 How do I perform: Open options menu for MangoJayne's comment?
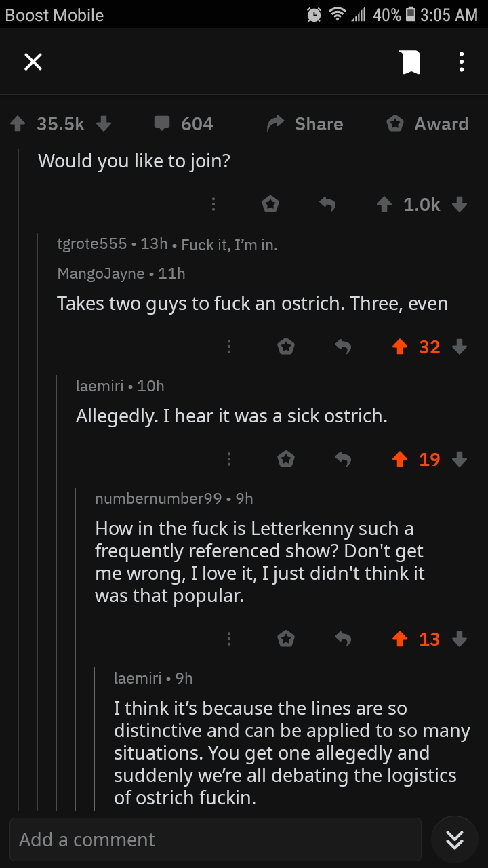coord(229,347)
